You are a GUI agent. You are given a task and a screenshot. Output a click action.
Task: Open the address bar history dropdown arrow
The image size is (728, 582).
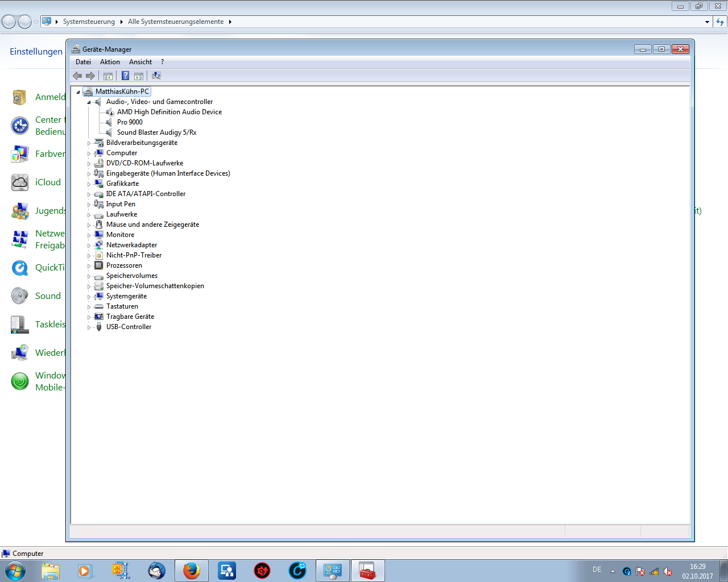click(707, 22)
